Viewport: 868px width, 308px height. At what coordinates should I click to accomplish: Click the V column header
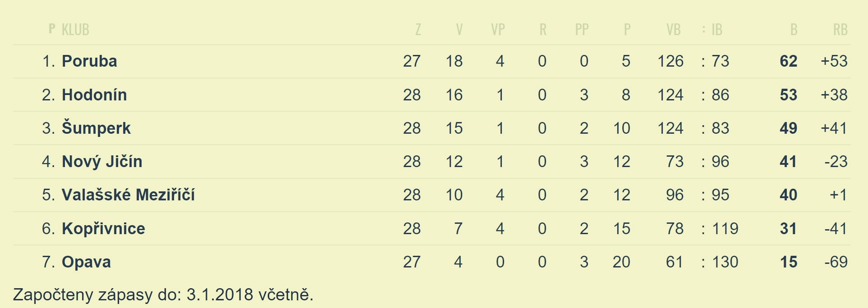point(459,30)
